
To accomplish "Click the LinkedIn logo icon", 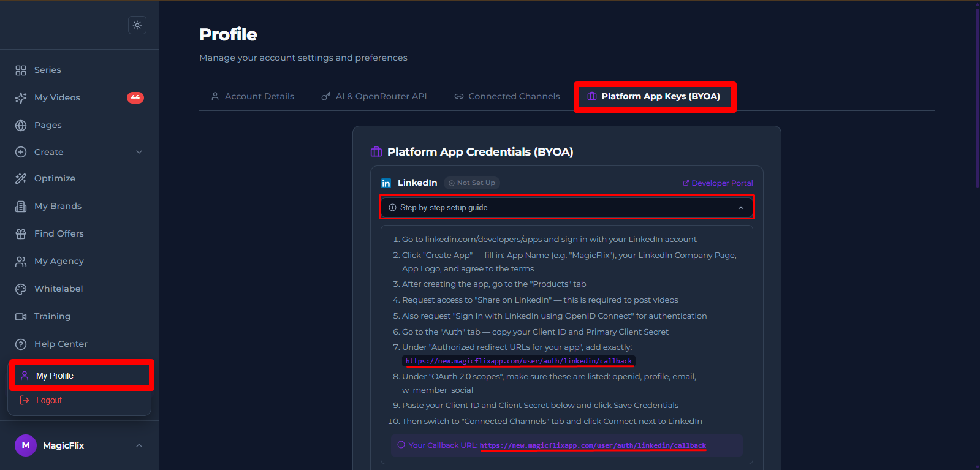I will pyautogui.click(x=386, y=183).
